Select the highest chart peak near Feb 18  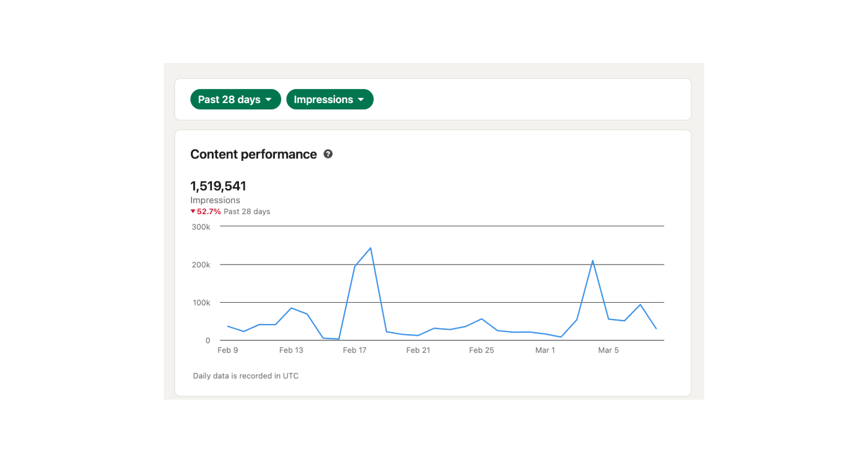click(x=370, y=248)
